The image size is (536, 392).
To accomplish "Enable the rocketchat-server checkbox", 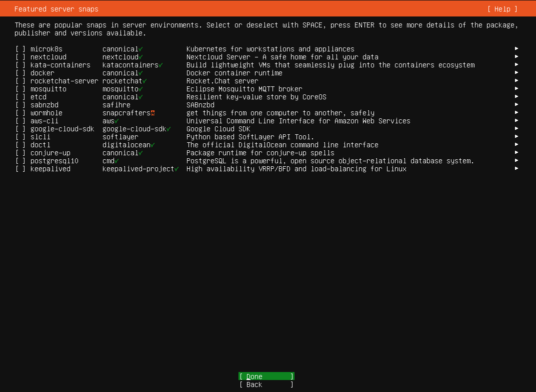I will click(20, 81).
